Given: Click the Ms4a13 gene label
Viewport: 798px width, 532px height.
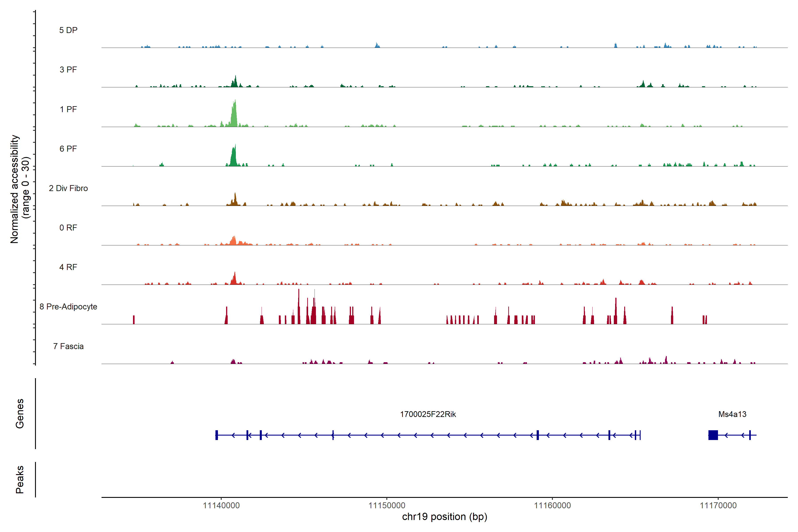Looking at the screenshot, I should click(x=732, y=414).
